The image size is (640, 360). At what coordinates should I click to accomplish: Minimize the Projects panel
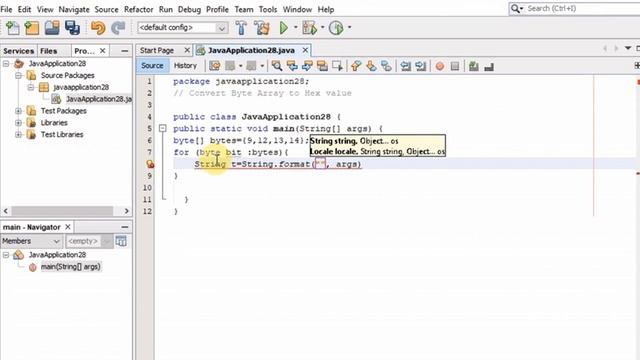point(125,51)
